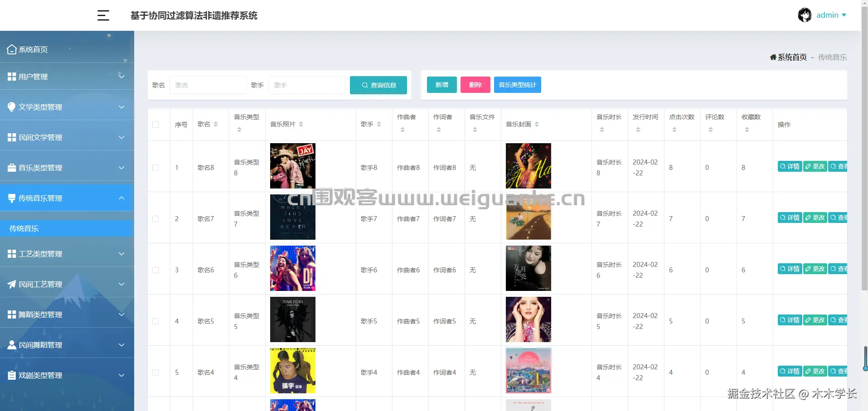The image size is (868, 411).
Task: Check the row checkbox for 歌名8
Action: 155,168
